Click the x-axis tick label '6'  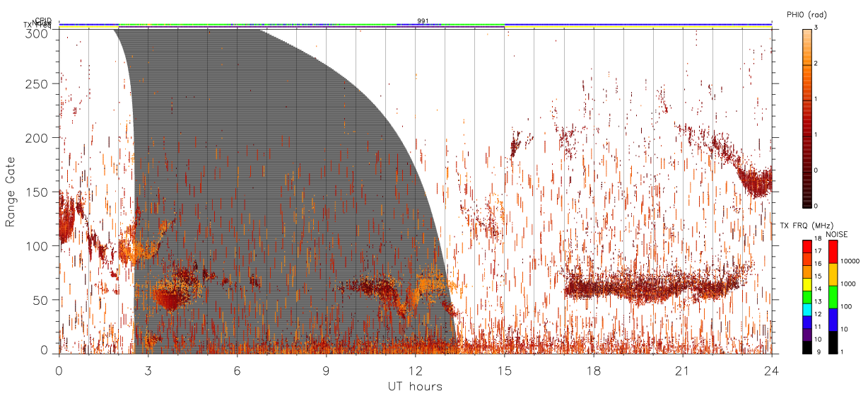coord(237,370)
